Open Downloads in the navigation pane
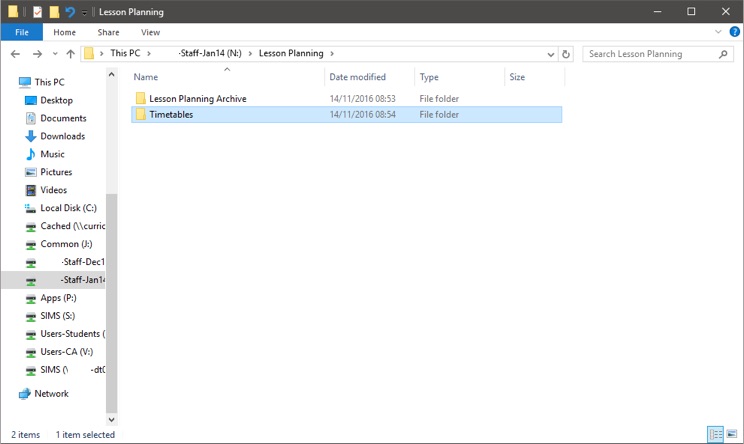Image resolution: width=744 pixels, height=444 pixels. click(x=63, y=136)
